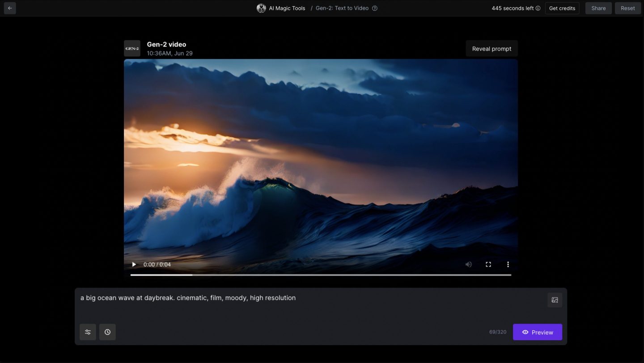The width and height of the screenshot is (644, 363).
Task: Click the Get credits button
Action: (562, 8)
